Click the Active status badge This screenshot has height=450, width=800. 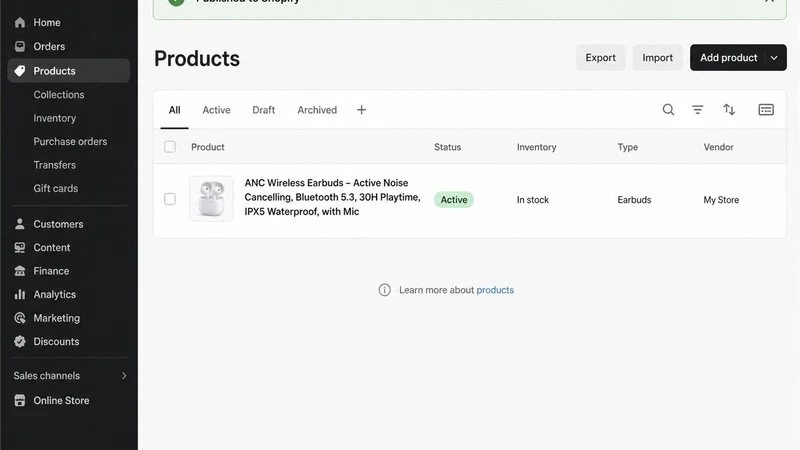pyautogui.click(x=454, y=199)
